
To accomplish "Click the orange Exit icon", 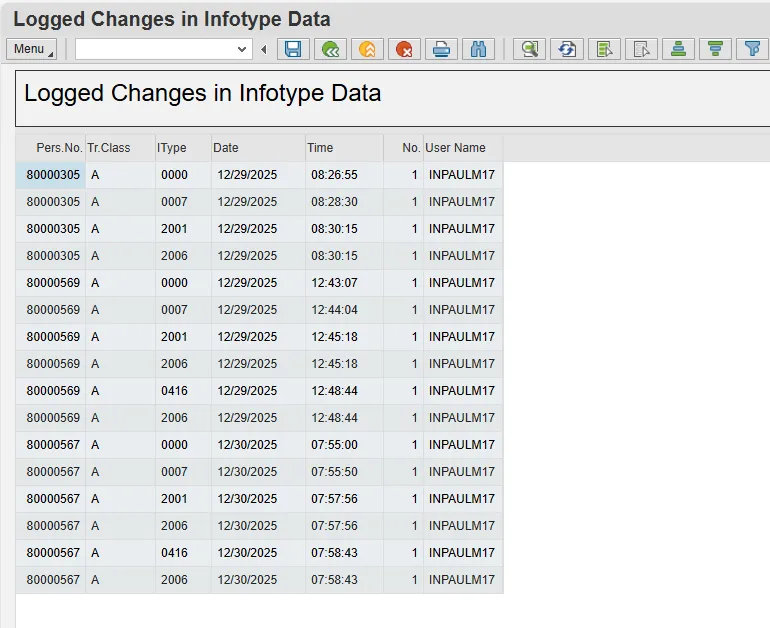I will [367, 49].
